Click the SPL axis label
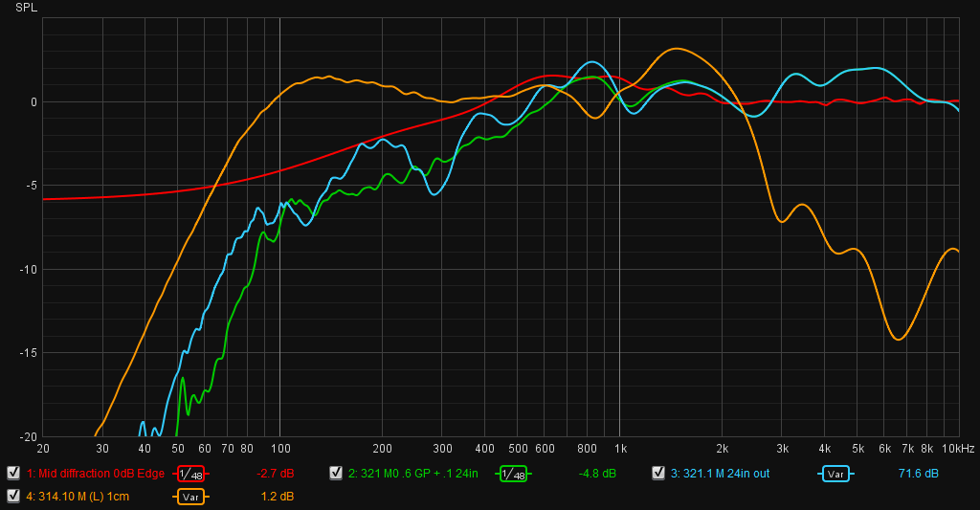Screen dimensions: 980x510 click(26, 8)
